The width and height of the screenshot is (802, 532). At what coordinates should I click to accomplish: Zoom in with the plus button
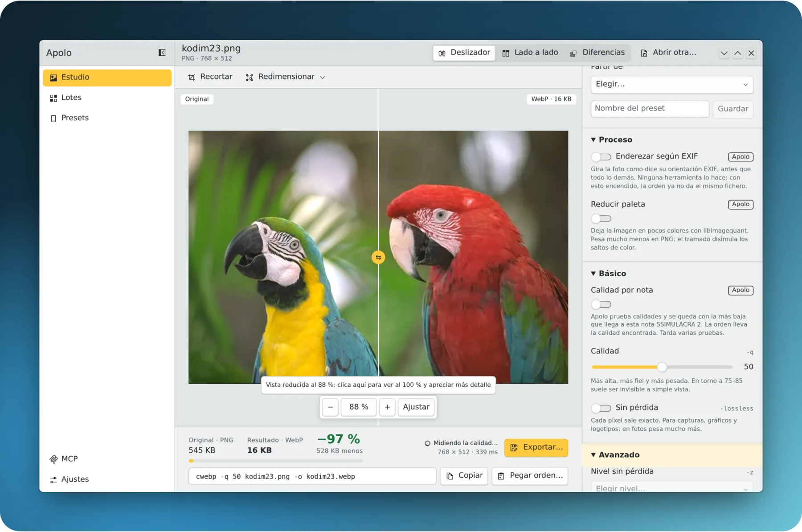point(387,407)
